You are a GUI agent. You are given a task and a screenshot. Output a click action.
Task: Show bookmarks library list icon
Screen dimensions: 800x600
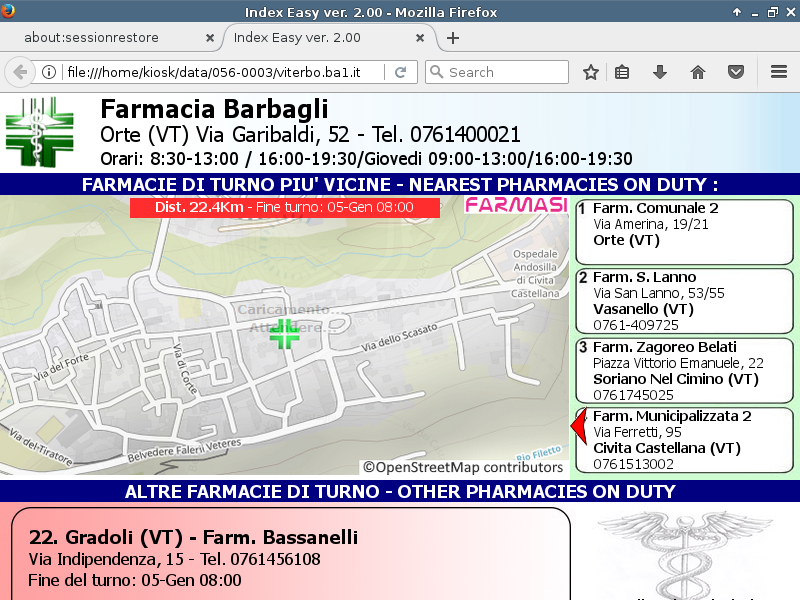[622, 72]
